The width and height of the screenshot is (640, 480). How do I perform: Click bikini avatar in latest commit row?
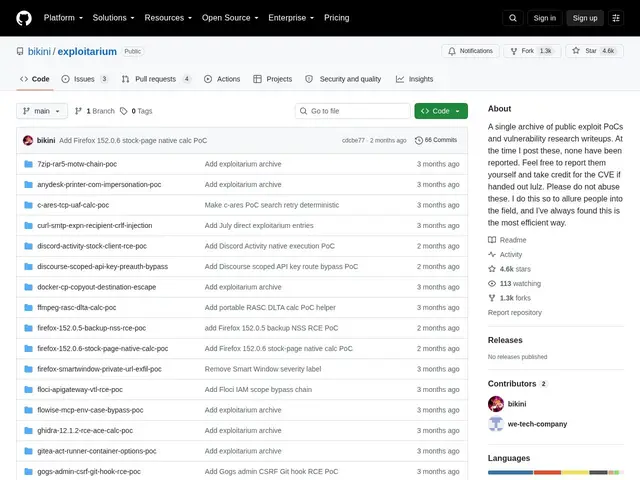click(x=28, y=140)
